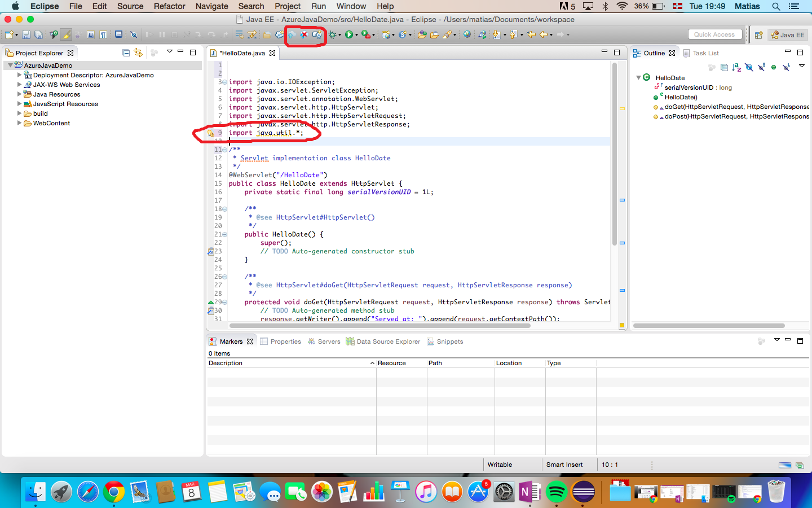Click the Save toolbar icon
The image size is (812, 508).
(26, 34)
